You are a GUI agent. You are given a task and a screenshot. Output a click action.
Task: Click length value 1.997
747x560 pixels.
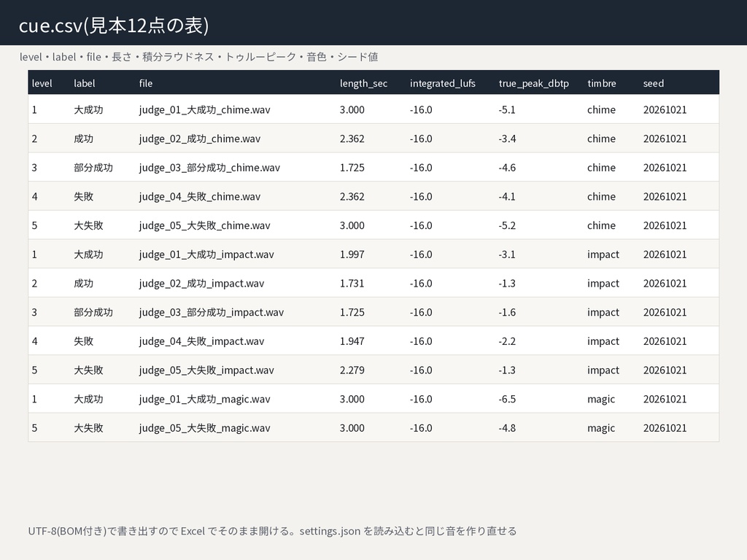(352, 254)
